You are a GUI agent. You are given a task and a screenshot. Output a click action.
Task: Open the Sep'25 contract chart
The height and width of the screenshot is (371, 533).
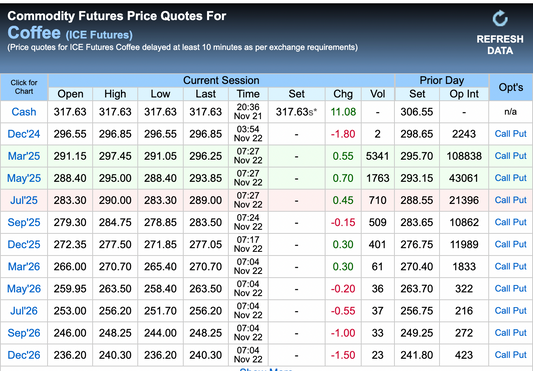pos(24,222)
